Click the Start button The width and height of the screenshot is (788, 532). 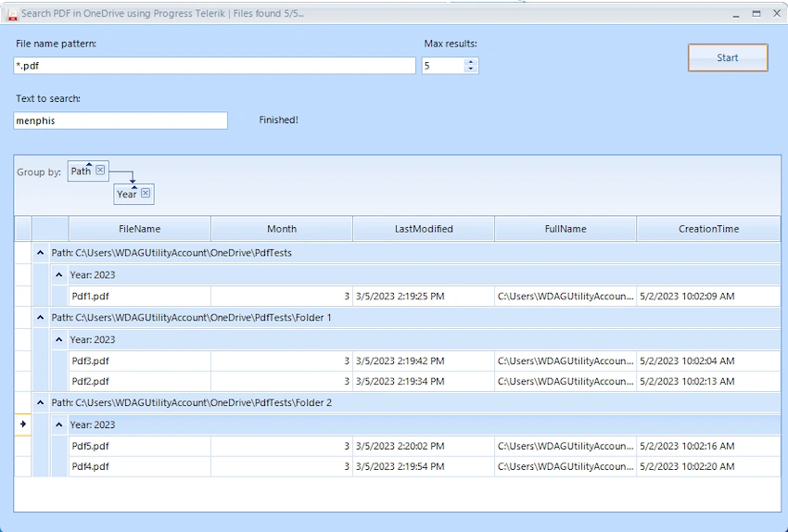728,57
